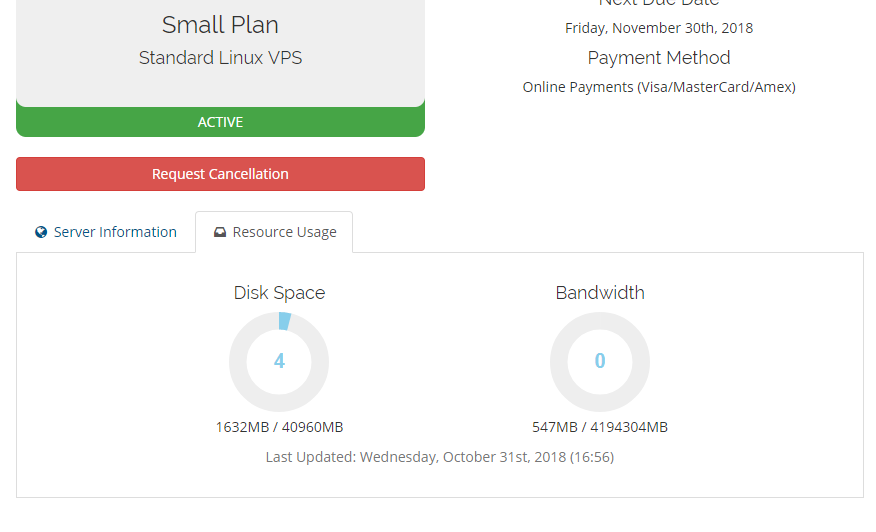Click the blue disk usage segment on donut
The image size is (876, 532).
coord(284,321)
